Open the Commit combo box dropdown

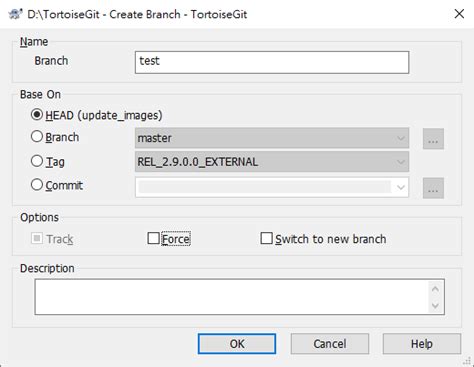(400, 187)
